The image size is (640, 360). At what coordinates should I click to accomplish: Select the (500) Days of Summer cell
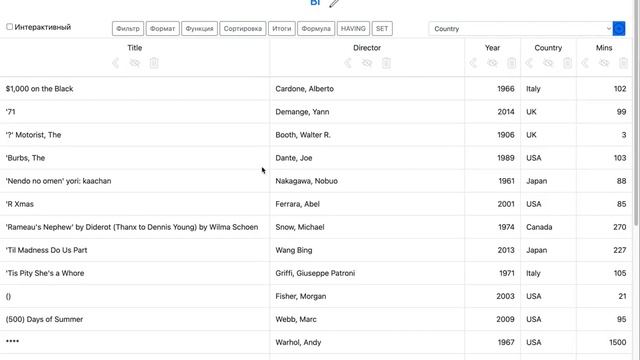[x=135, y=319]
